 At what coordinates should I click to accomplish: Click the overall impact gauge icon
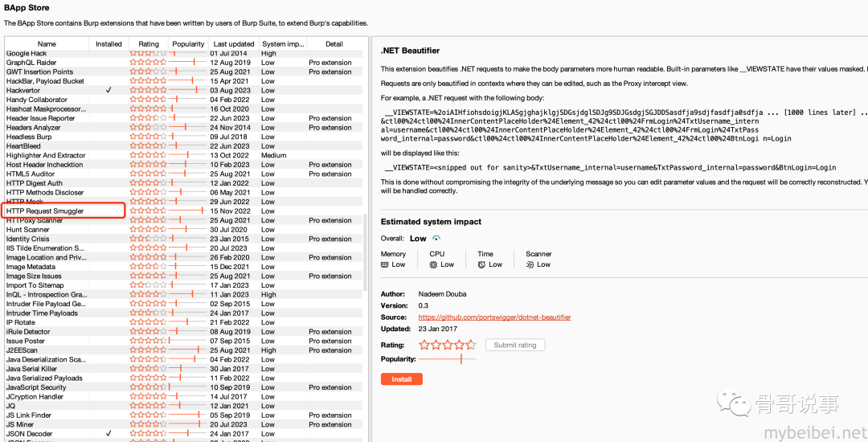click(436, 239)
